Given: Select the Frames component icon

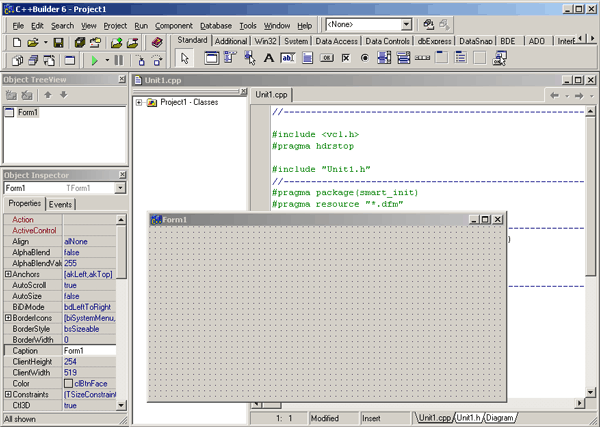Looking at the screenshot, I should [x=211, y=58].
